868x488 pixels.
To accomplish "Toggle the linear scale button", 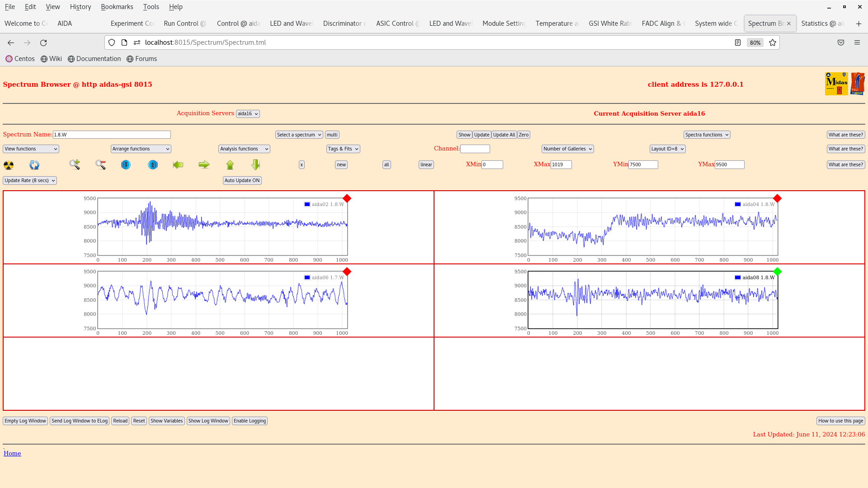I will click(426, 165).
